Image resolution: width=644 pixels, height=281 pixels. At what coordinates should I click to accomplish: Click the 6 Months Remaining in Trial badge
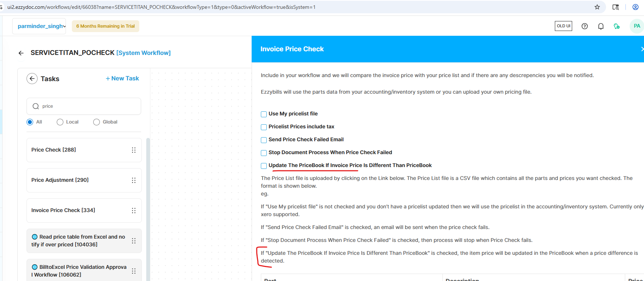pyautogui.click(x=105, y=26)
